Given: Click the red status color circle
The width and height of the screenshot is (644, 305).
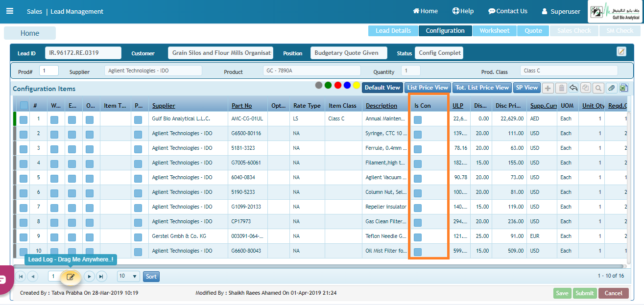Looking at the screenshot, I should pos(337,85).
